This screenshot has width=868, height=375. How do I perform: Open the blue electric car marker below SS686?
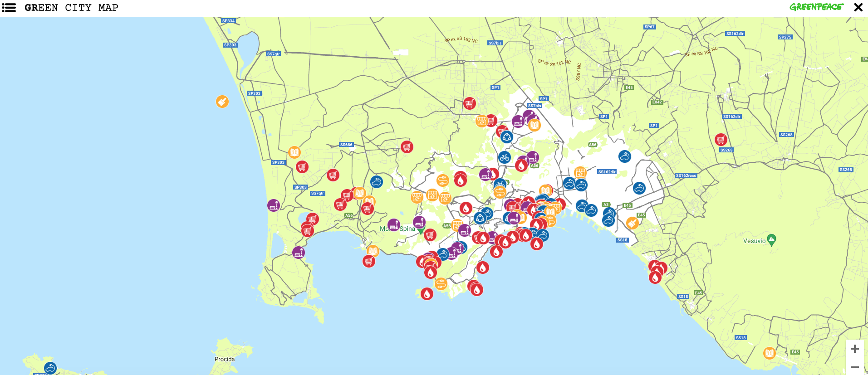(377, 182)
